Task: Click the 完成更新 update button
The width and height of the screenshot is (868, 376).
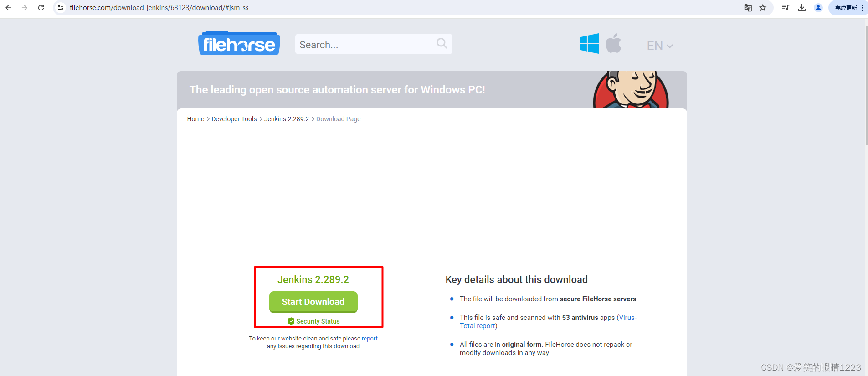Action: (847, 8)
